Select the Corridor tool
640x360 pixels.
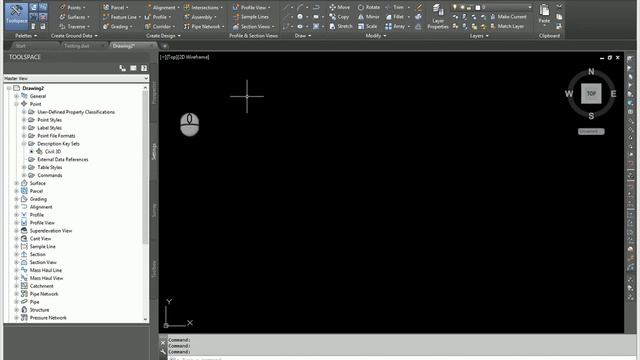coord(160,27)
